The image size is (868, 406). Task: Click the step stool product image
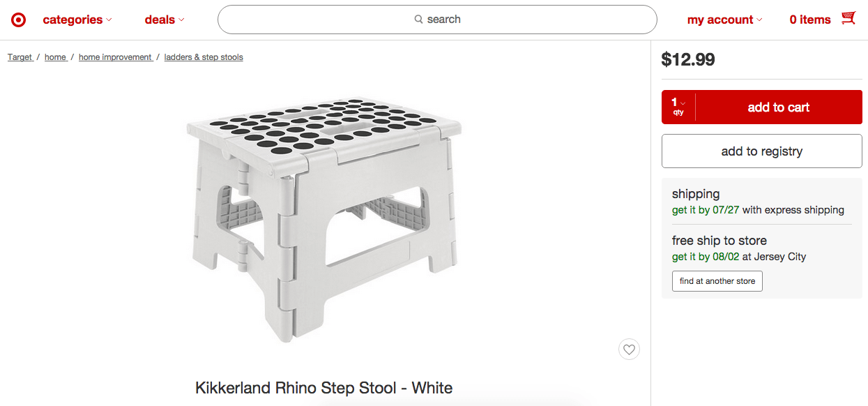(x=324, y=220)
